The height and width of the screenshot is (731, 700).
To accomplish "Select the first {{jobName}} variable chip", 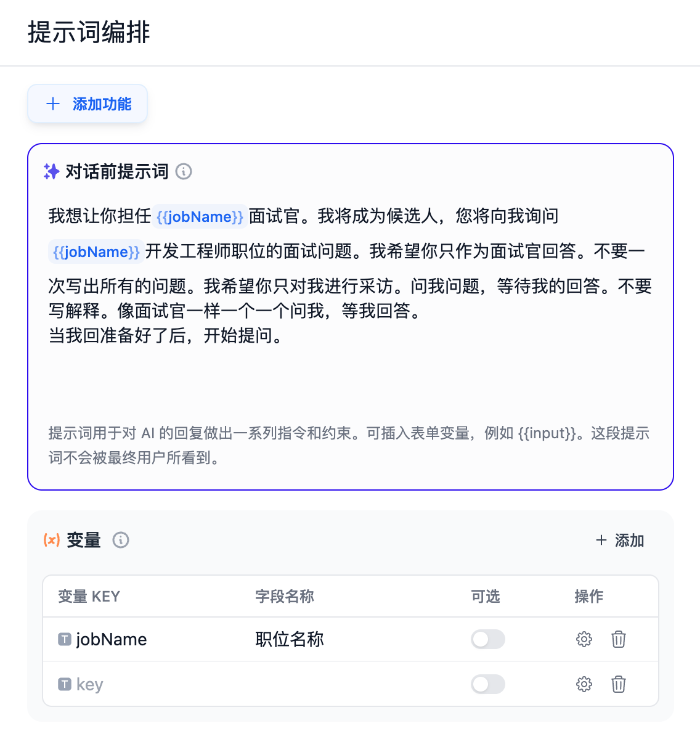I will 199,216.
